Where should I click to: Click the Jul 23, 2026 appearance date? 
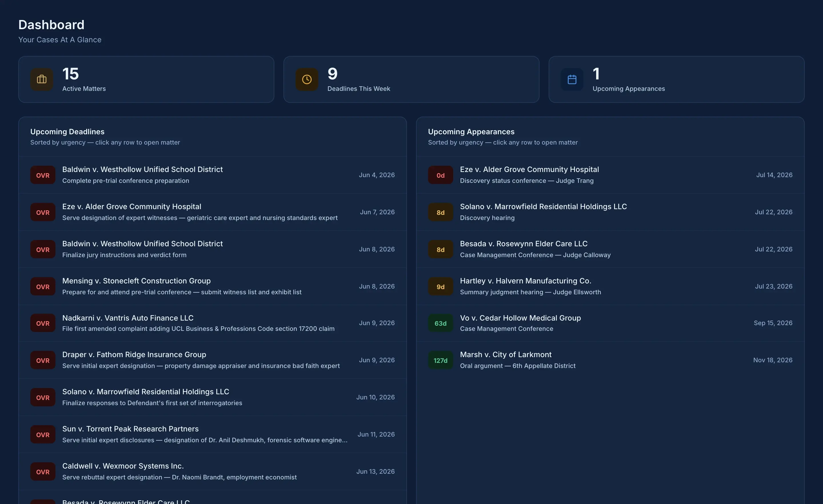pyautogui.click(x=774, y=286)
